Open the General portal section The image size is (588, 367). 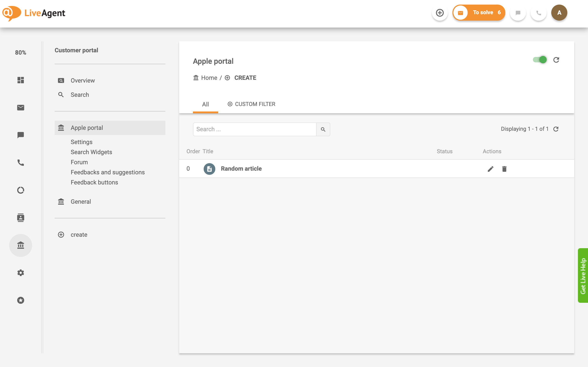point(81,201)
